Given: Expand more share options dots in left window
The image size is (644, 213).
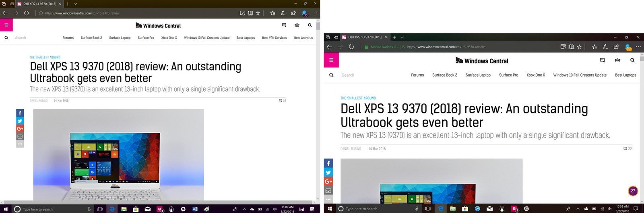Looking at the screenshot, I should click(20, 144).
